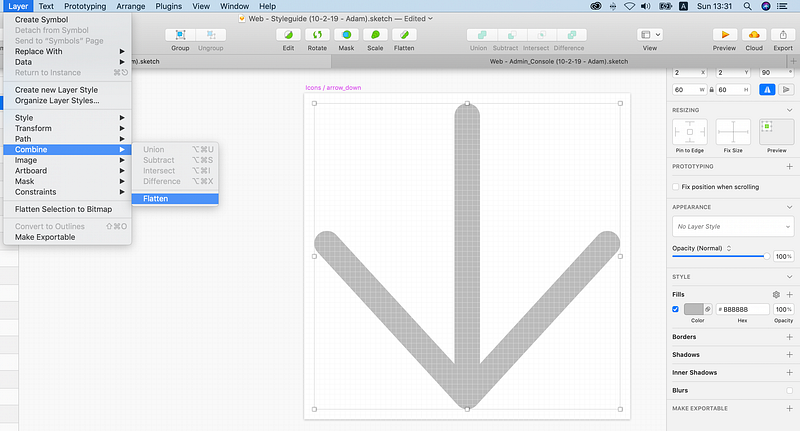Add Make Exportable preset with plus
The image size is (800, 431).
point(789,408)
